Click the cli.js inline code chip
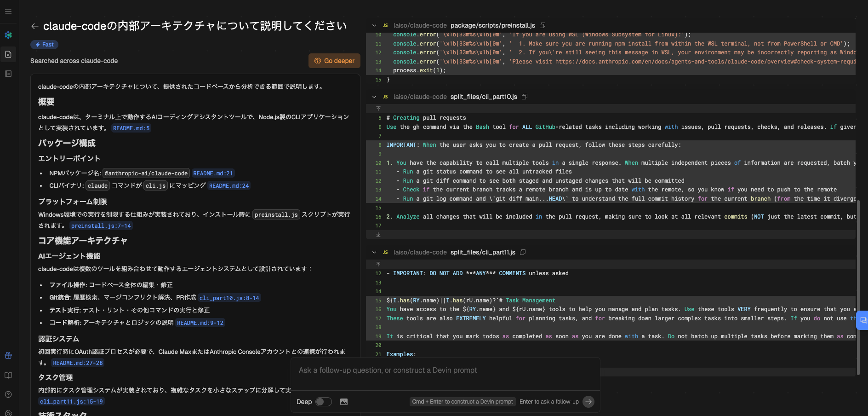The height and width of the screenshot is (416, 868). point(155,186)
